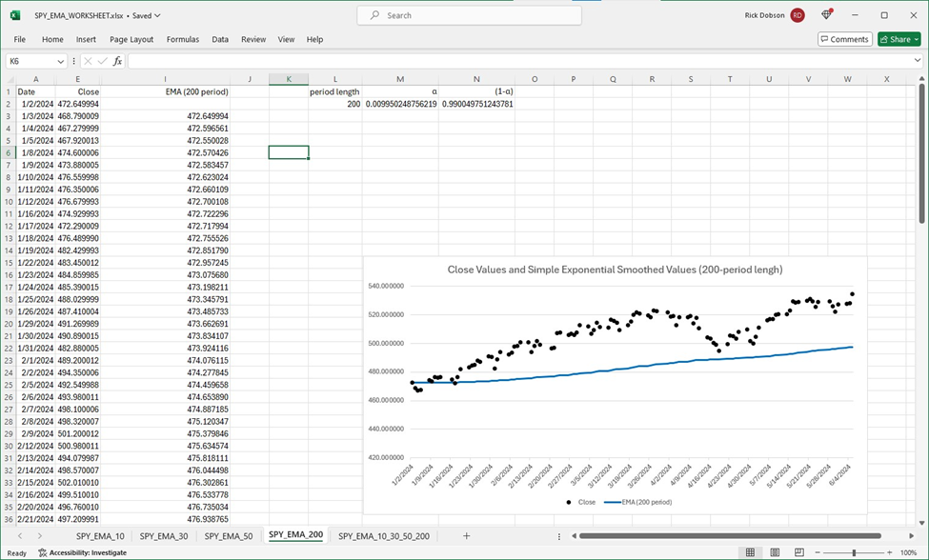Open the Review tab

[253, 39]
